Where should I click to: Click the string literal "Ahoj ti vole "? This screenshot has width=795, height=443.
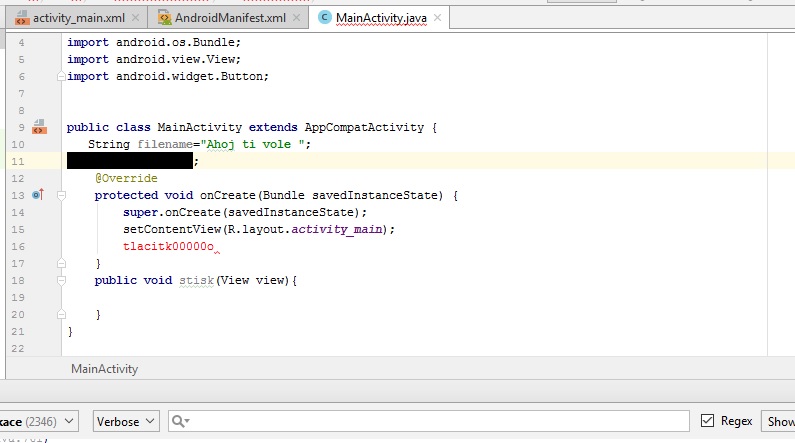(x=253, y=144)
